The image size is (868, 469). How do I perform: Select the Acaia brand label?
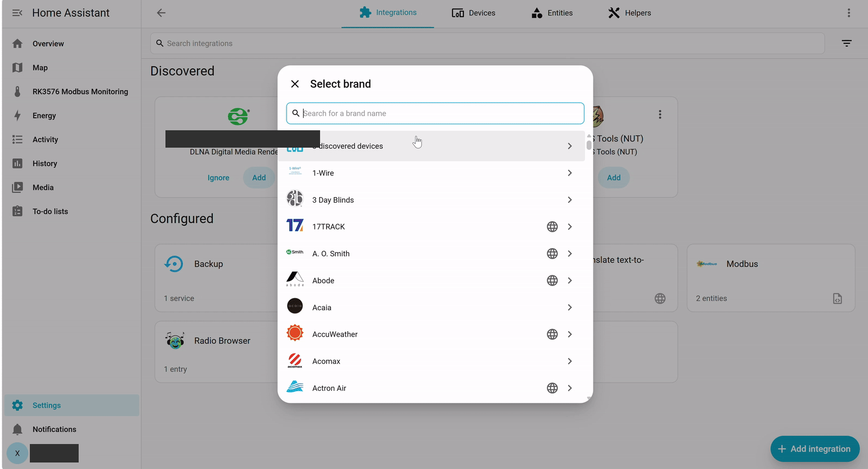(322, 307)
